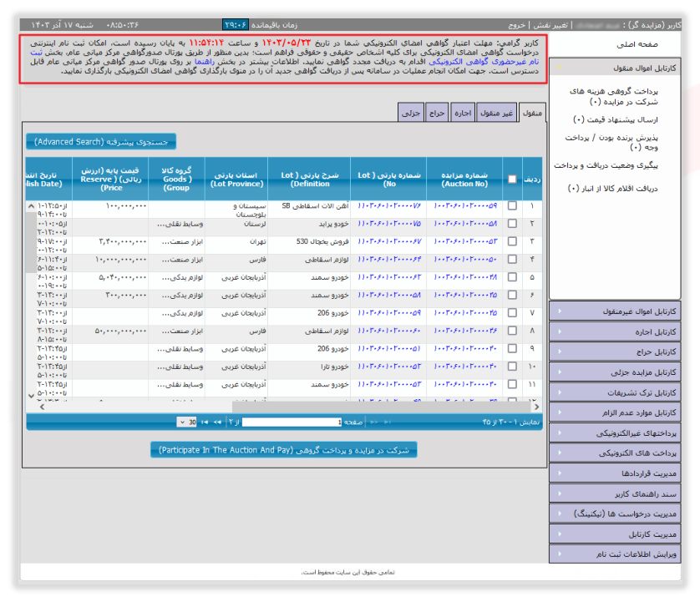
Task: Click the table's vertical scrollbar thumb
Action: click(x=31, y=242)
